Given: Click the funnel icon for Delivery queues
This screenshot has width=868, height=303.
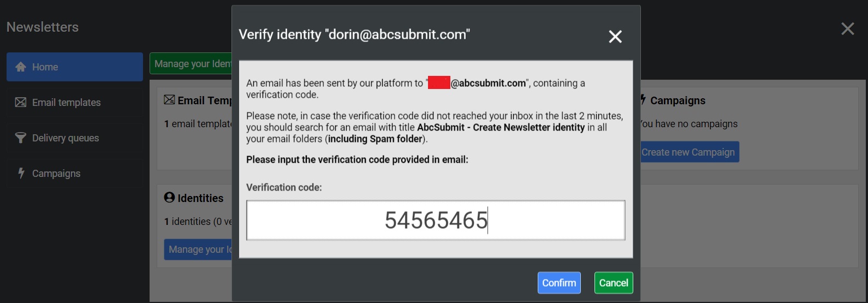Looking at the screenshot, I should click(x=21, y=138).
